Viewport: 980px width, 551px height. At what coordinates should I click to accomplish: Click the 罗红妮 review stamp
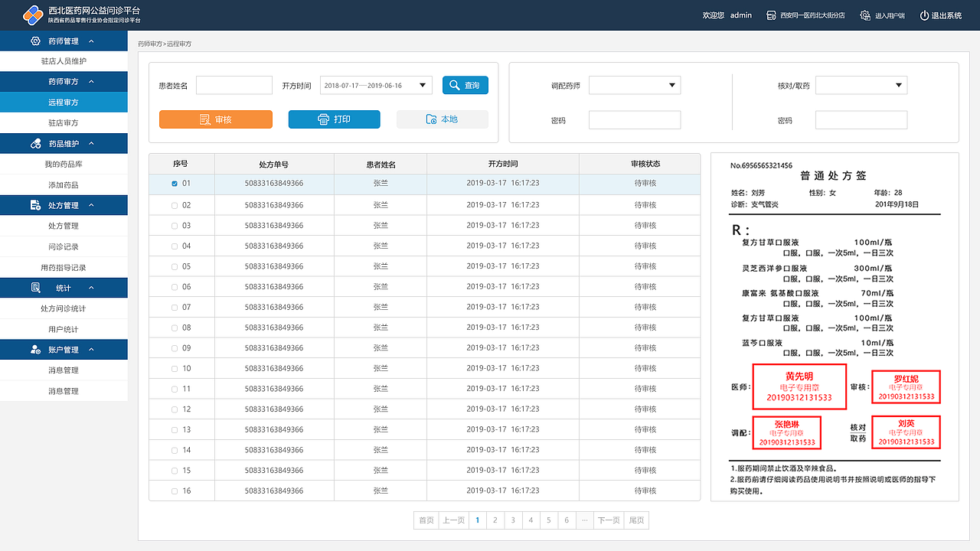pos(906,386)
